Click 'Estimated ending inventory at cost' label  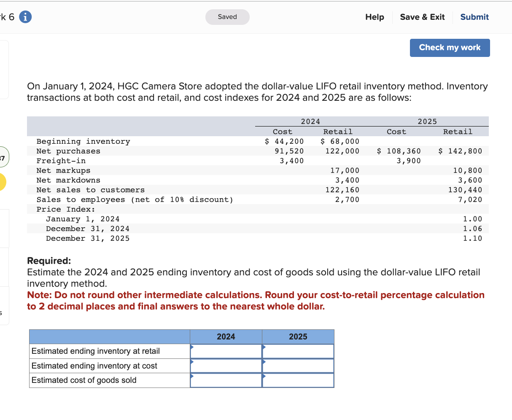pos(94,366)
